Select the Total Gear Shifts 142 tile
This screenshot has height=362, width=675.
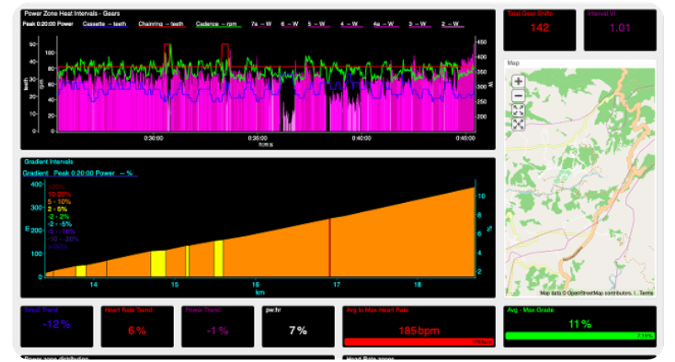pos(539,30)
